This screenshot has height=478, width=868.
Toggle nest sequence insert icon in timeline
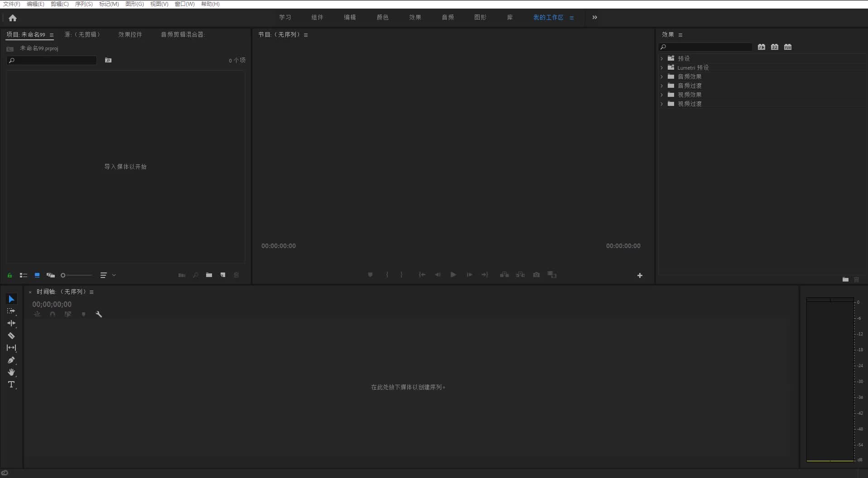coord(37,314)
